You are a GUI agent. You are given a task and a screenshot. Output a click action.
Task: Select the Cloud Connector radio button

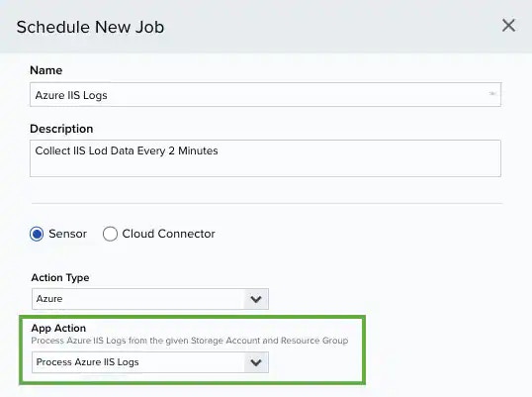click(110, 234)
